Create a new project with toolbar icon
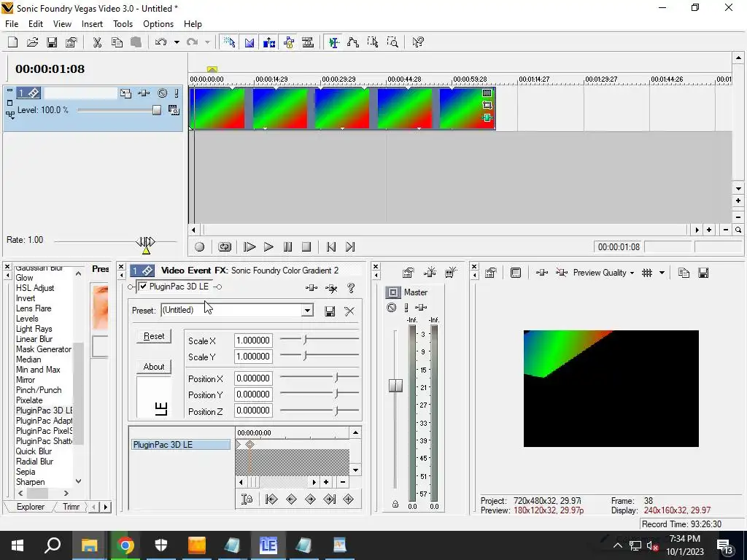747x560 pixels. tap(13, 42)
